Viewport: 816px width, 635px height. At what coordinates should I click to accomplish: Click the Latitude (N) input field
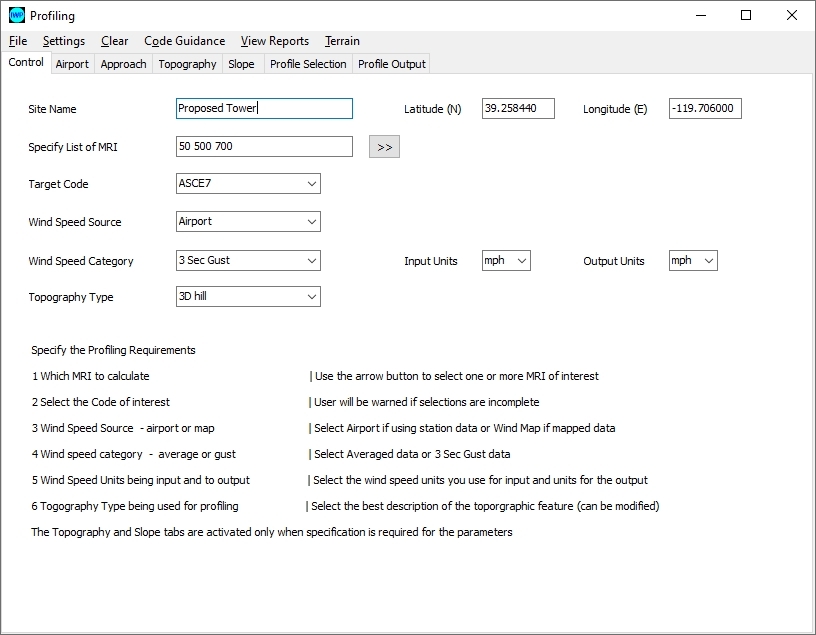[x=518, y=109]
